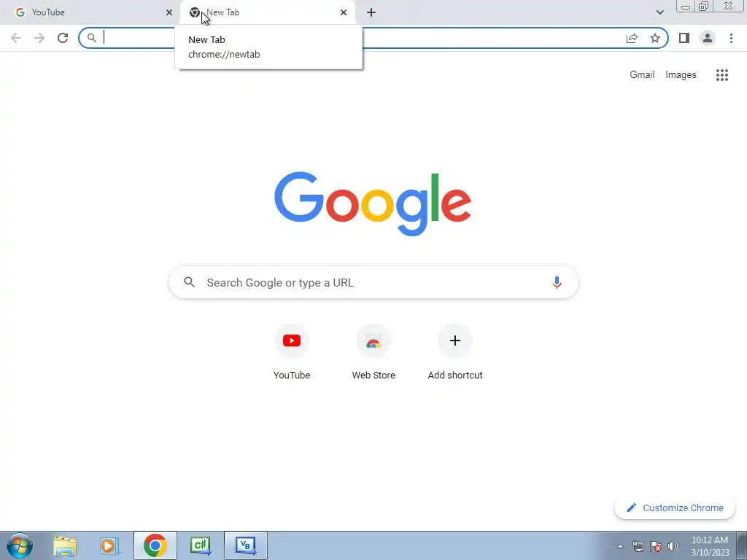Open the YouTube shortcut tile
Screen dimensions: 747x560
point(292,353)
